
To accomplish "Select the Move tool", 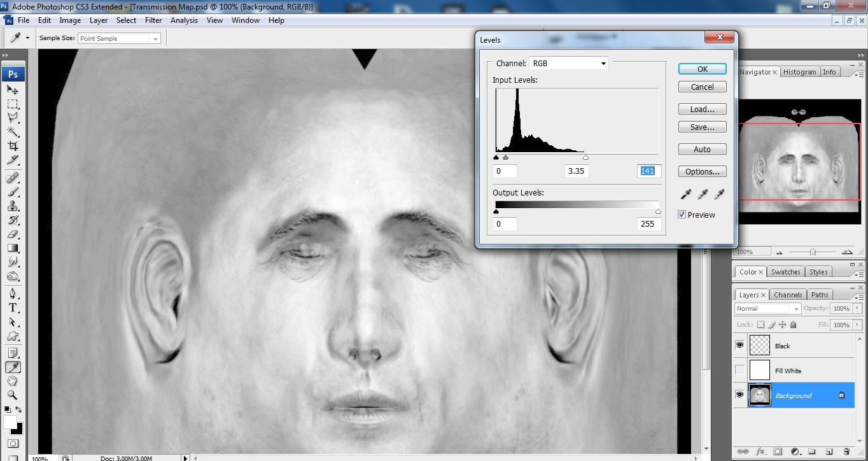I will click(13, 90).
